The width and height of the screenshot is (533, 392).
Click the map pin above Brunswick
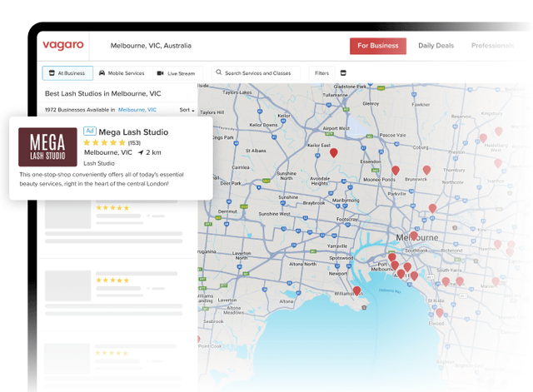click(x=426, y=170)
